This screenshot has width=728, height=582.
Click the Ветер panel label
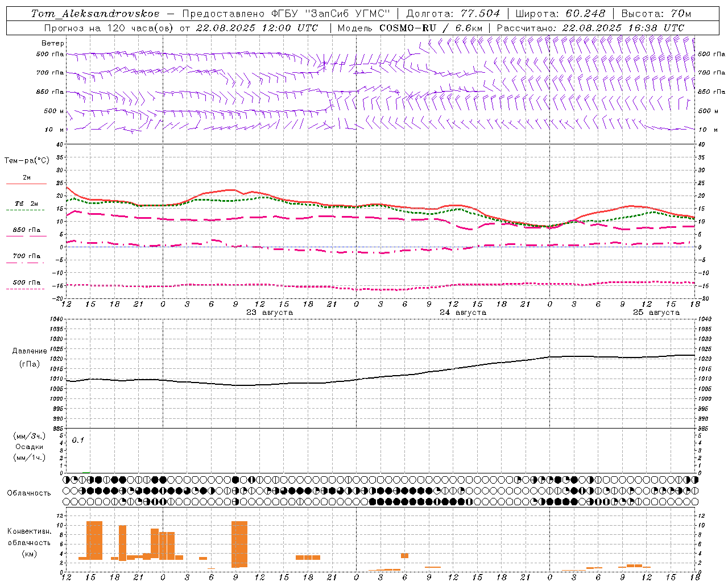coord(53,43)
